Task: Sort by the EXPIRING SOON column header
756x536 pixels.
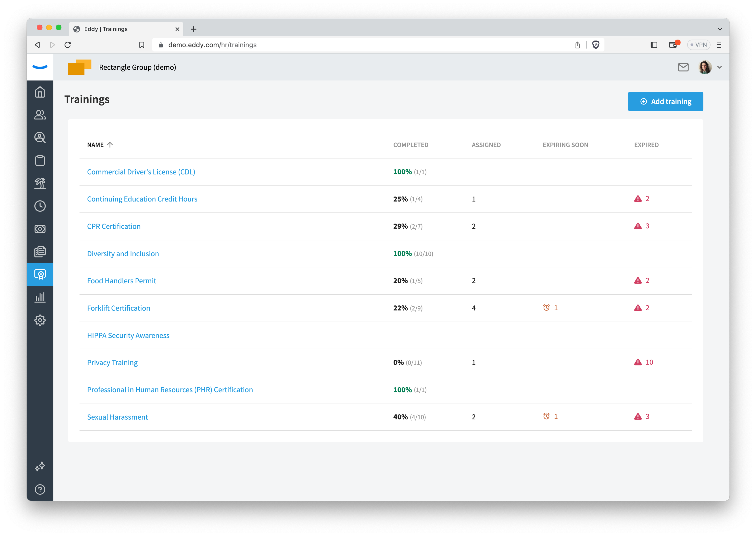Action: click(x=565, y=145)
